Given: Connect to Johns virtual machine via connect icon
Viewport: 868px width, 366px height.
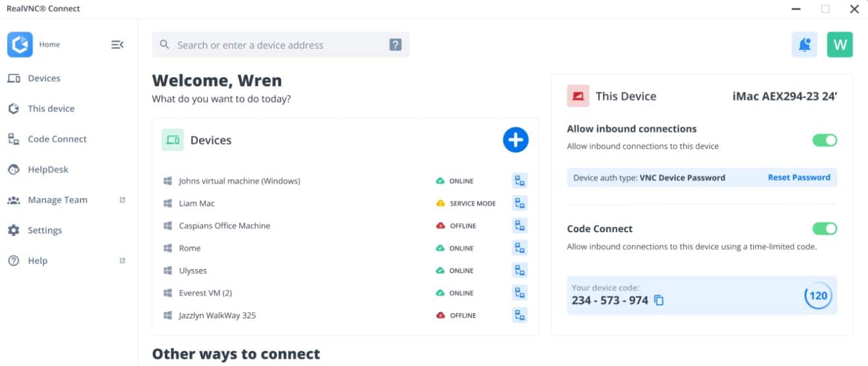Looking at the screenshot, I should click(x=520, y=181).
